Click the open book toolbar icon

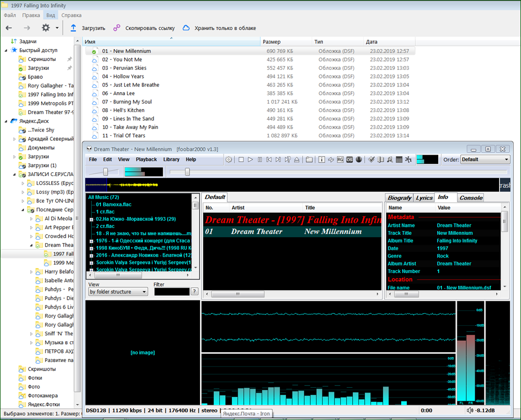(381, 160)
